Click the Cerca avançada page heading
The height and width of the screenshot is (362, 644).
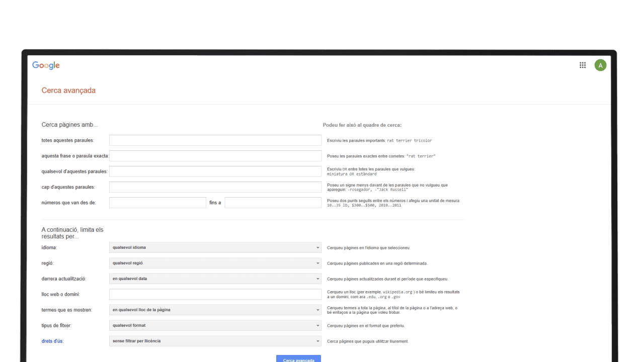click(x=68, y=90)
